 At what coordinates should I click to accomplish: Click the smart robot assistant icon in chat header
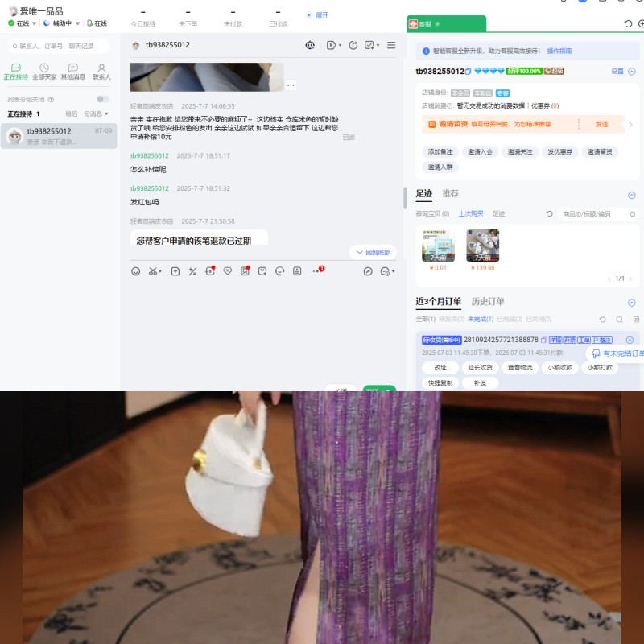[310, 45]
